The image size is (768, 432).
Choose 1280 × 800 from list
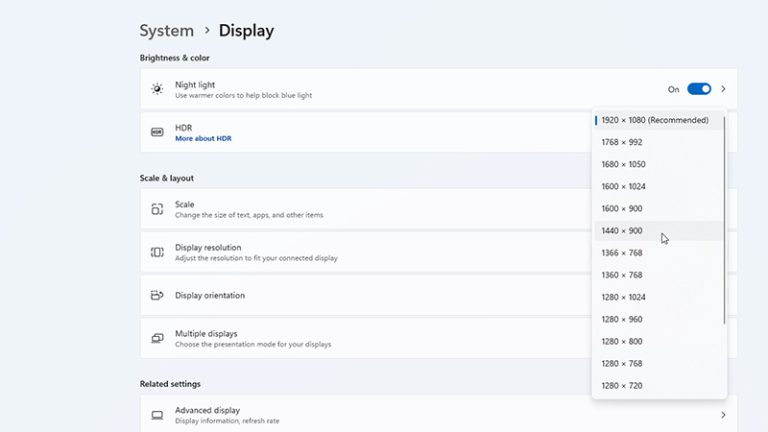[x=658, y=341]
